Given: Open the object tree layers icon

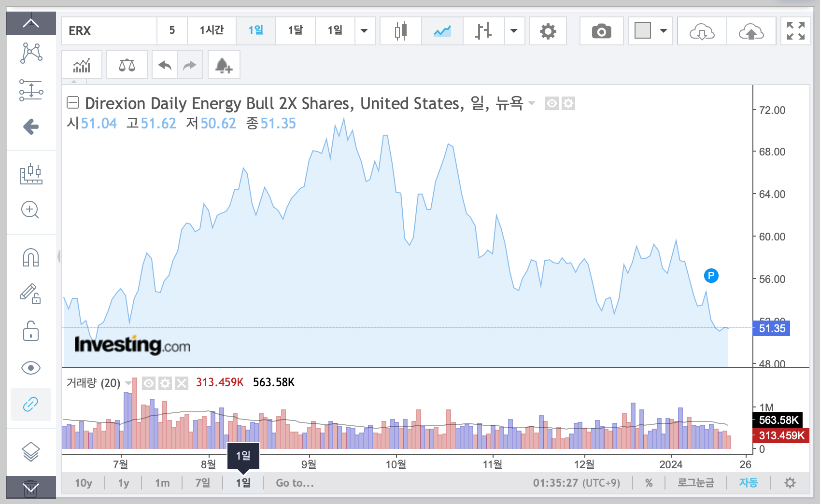Looking at the screenshot, I should [31, 452].
